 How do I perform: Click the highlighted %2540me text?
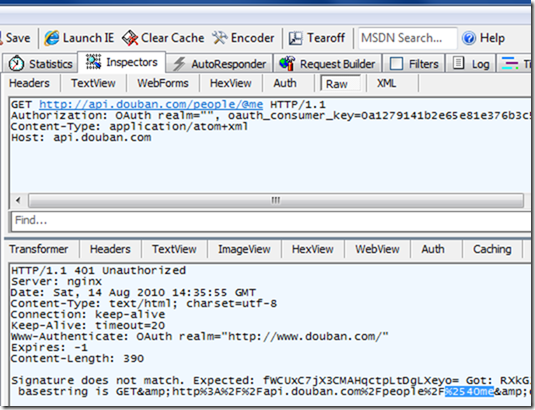click(469, 391)
